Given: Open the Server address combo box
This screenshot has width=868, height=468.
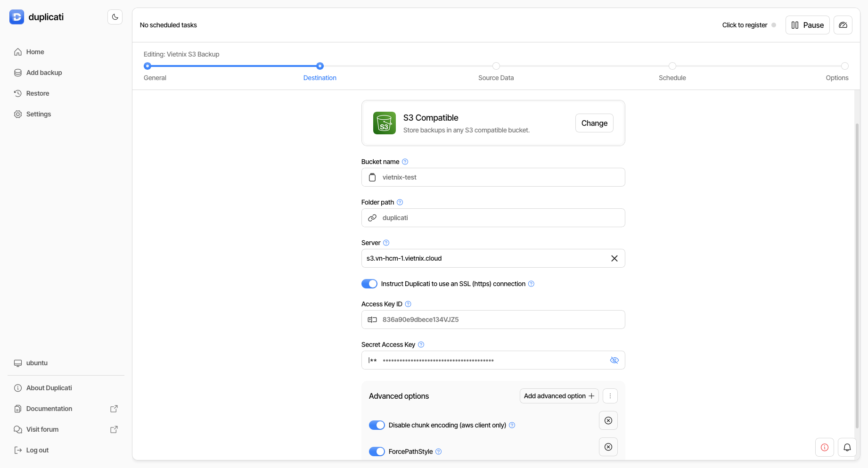Looking at the screenshot, I should pos(485,258).
